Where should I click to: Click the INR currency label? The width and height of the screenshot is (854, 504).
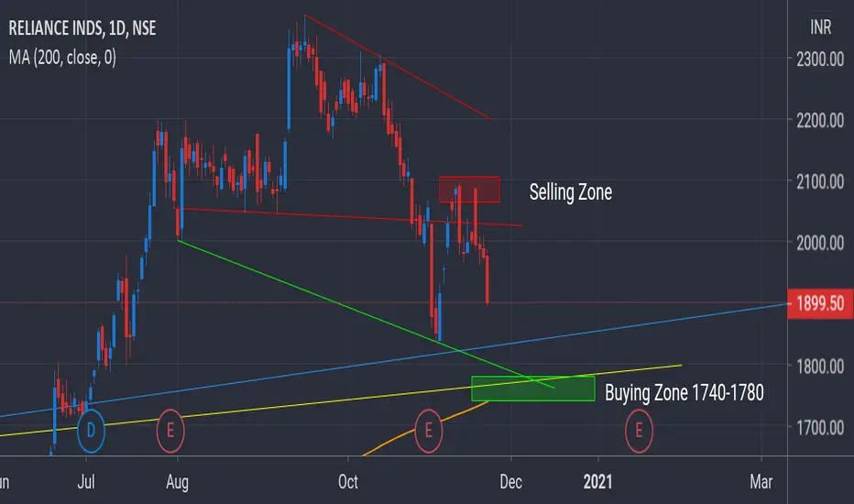pyautogui.click(x=820, y=27)
